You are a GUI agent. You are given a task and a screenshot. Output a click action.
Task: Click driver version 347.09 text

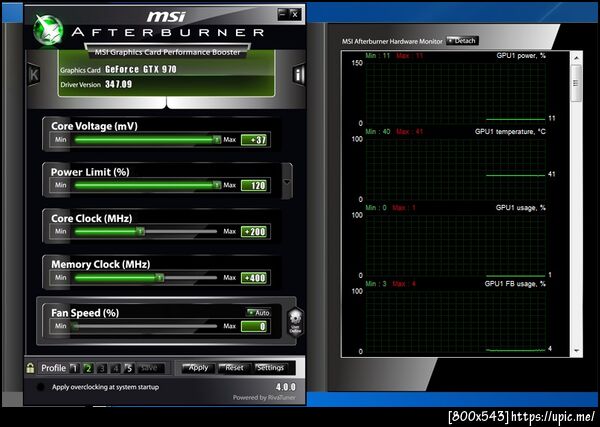[x=118, y=84]
